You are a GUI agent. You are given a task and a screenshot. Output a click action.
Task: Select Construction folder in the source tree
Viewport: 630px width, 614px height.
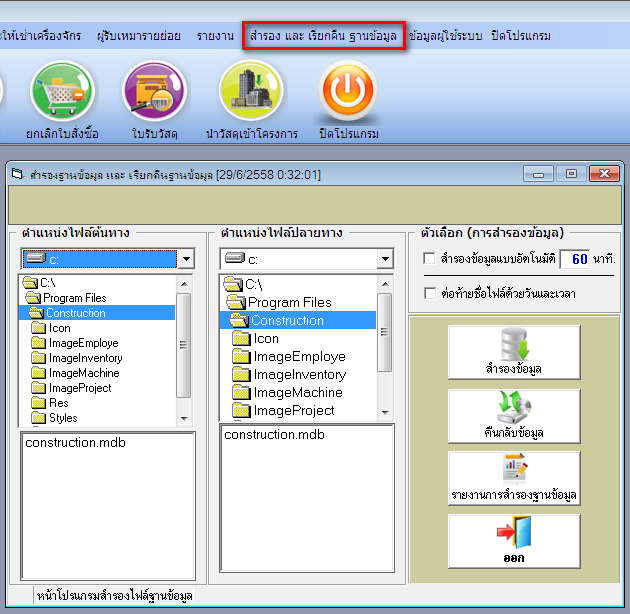[97, 313]
